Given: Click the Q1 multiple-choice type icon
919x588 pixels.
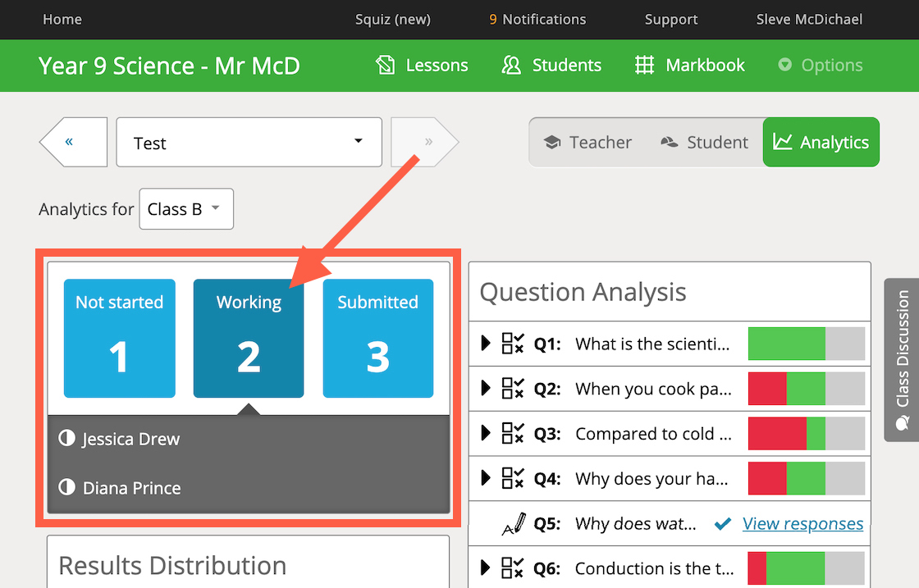Looking at the screenshot, I should (513, 344).
